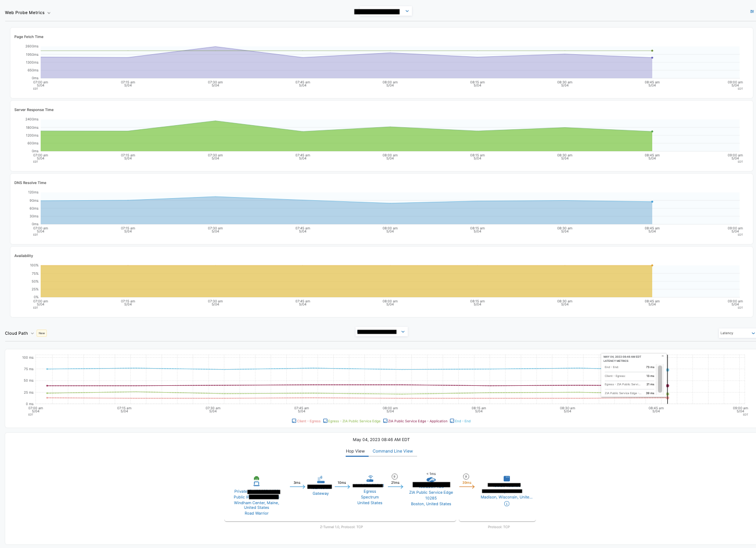Click the client laptop device icon
This screenshot has height=548, width=756.
point(257,483)
